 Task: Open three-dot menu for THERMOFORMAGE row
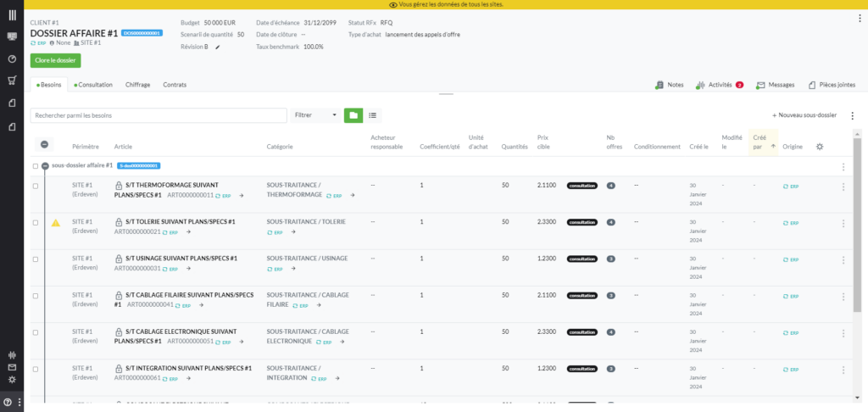click(x=843, y=186)
